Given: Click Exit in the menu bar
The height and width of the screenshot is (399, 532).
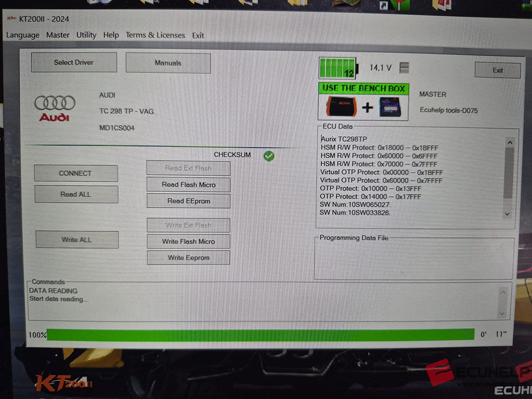Looking at the screenshot, I should click(x=198, y=36).
